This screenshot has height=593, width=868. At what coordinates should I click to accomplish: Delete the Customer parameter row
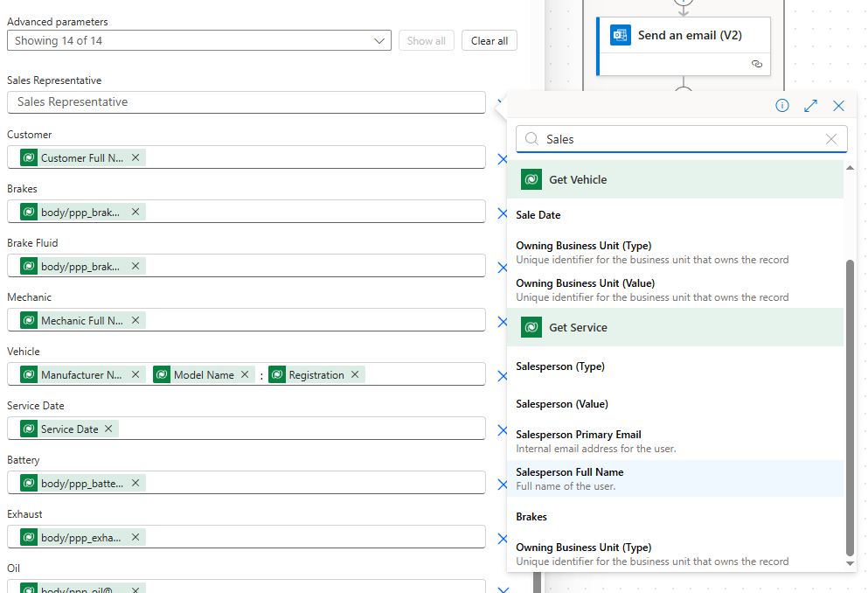coord(502,159)
